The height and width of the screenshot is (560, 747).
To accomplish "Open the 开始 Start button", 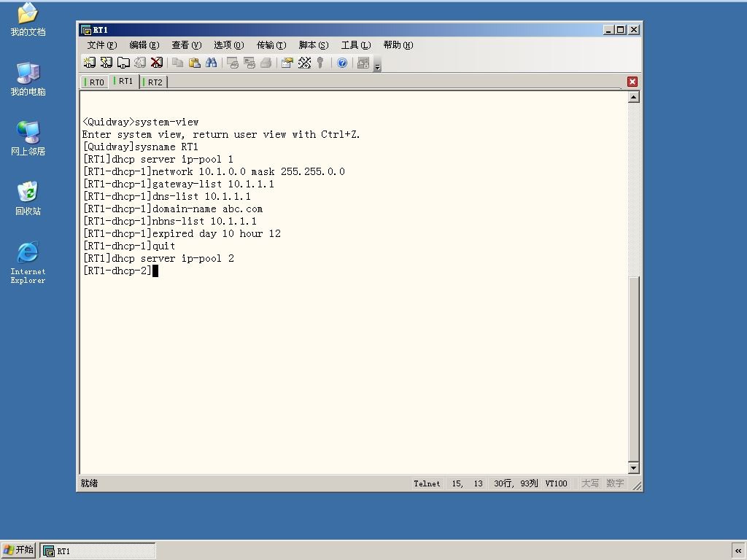I will click(18, 551).
